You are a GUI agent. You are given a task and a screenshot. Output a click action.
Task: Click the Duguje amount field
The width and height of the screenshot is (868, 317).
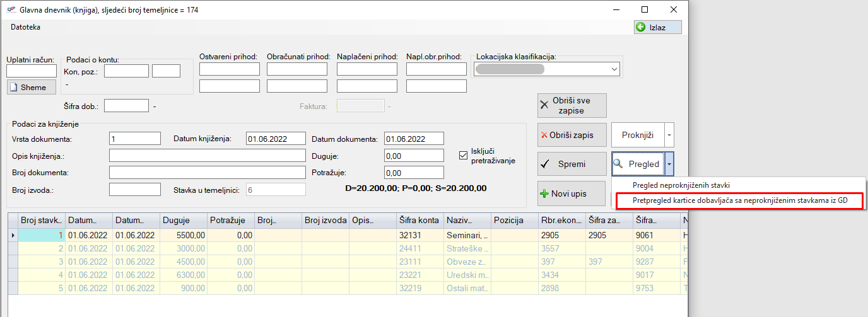[414, 156]
